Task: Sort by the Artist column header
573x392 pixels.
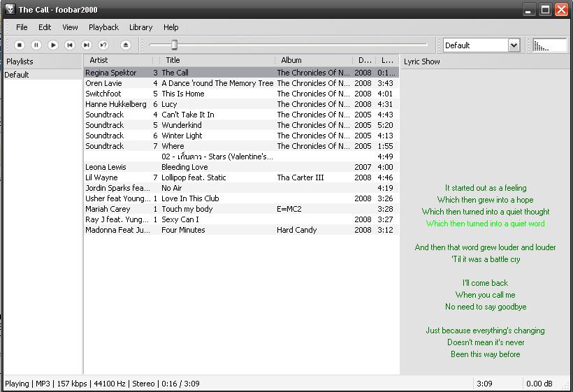Action: [x=118, y=60]
